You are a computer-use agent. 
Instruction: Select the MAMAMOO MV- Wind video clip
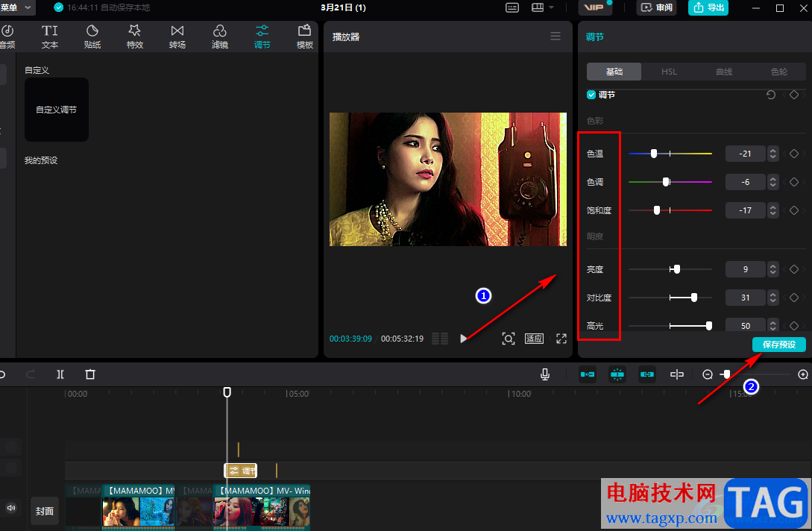(262, 506)
